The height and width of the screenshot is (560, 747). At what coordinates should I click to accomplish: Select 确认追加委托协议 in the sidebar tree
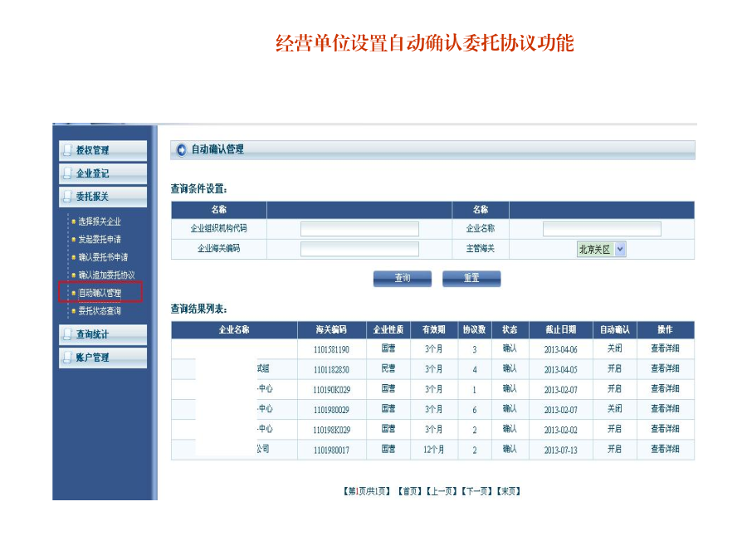pos(107,275)
